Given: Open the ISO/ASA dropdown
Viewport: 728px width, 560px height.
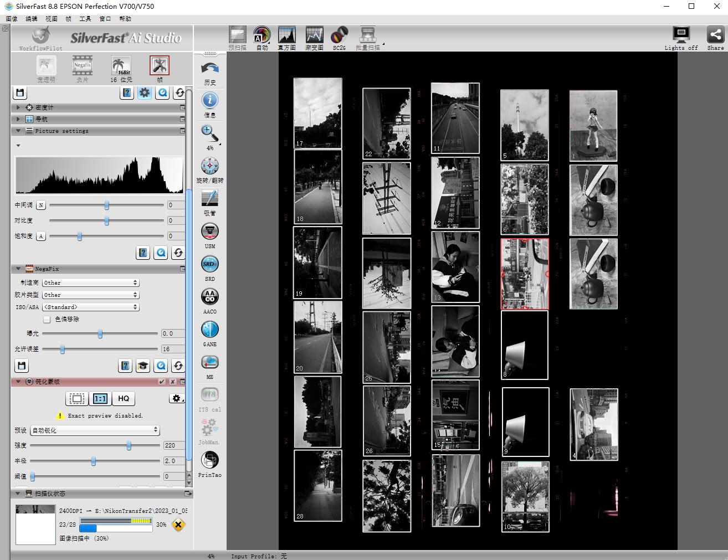Looking at the screenshot, I should tap(91, 307).
